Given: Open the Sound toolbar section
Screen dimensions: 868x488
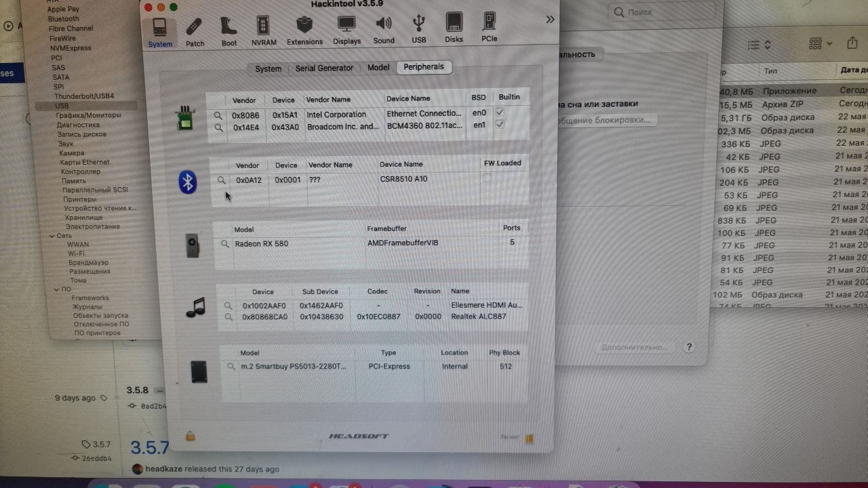Looking at the screenshot, I should coord(384,30).
